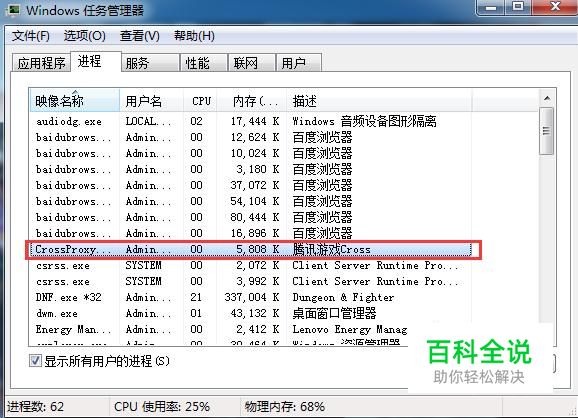The image size is (578, 418).
Task: Click the 进程数: 62 status entry
Action: pos(35,407)
